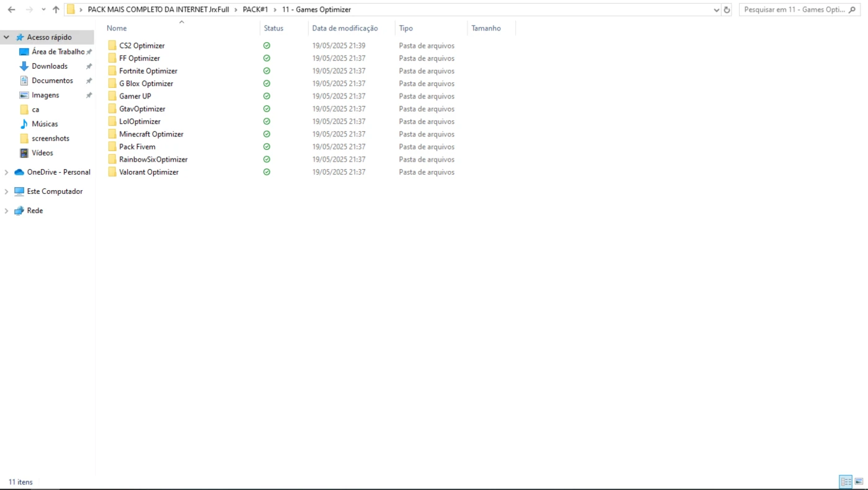Open Vídeos in sidebar
Viewport: 868px width, 490px height.
point(42,153)
